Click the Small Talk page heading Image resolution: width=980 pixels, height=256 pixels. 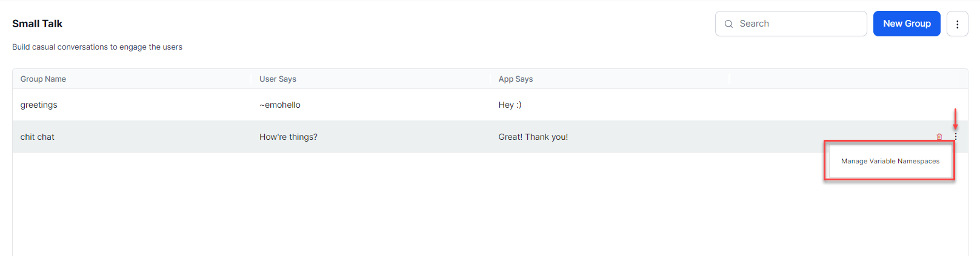(38, 24)
